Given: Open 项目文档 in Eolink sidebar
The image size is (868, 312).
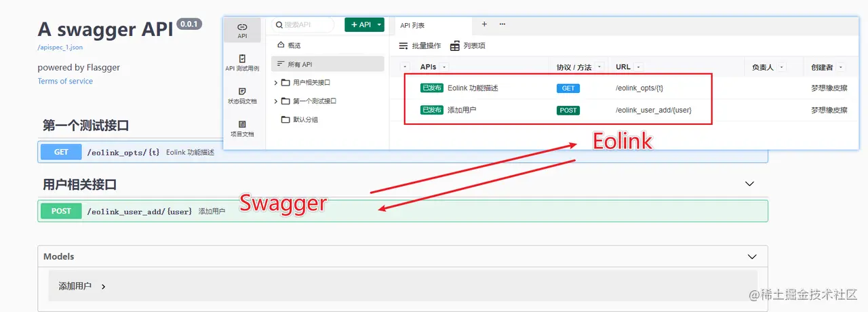Looking at the screenshot, I should (x=242, y=128).
